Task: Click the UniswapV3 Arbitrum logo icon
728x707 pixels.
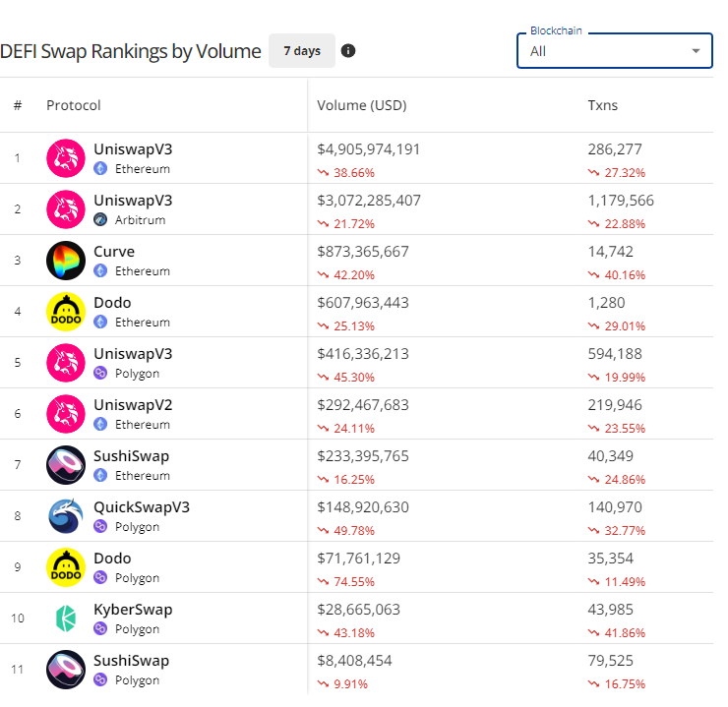Action: click(x=66, y=209)
